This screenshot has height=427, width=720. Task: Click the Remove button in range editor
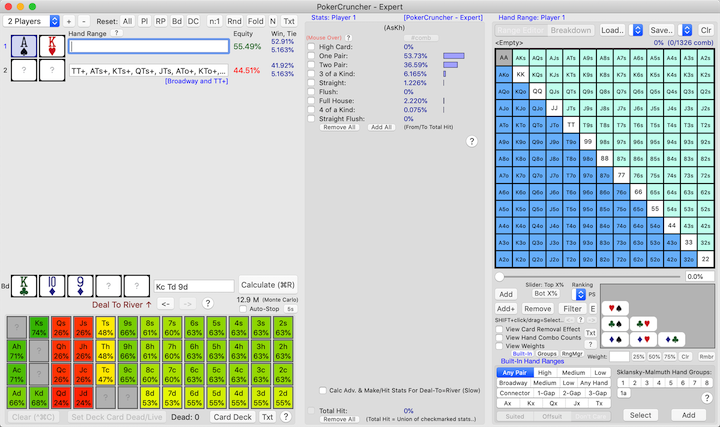[538, 309]
